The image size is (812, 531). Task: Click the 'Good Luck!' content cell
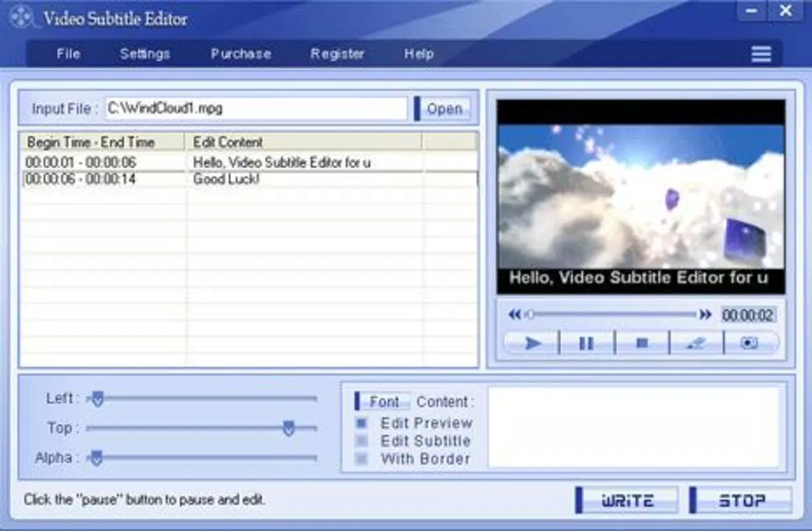226,179
